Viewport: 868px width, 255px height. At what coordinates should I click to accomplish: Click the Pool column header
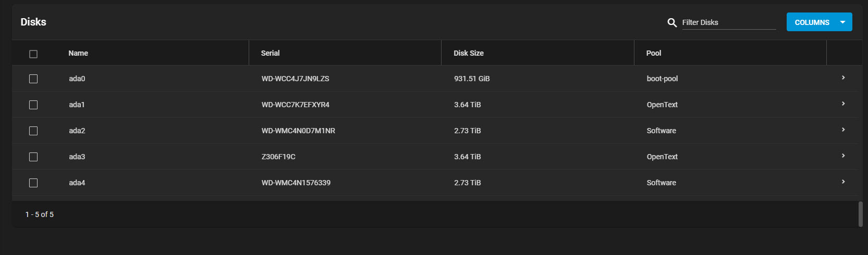point(653,53)
